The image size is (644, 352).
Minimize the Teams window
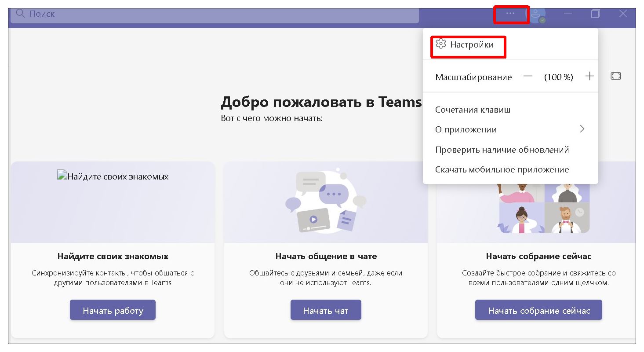click(x=568, y=14)
